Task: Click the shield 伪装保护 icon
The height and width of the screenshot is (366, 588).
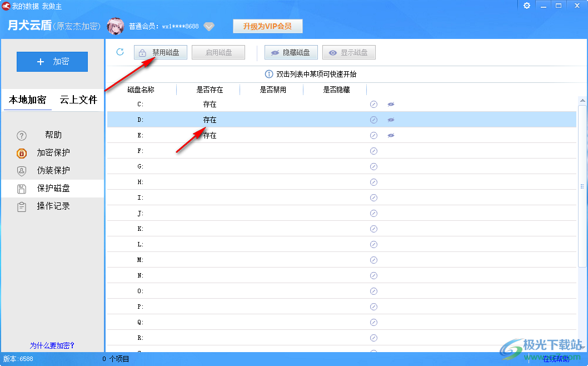Action: [x=22, y=171]
